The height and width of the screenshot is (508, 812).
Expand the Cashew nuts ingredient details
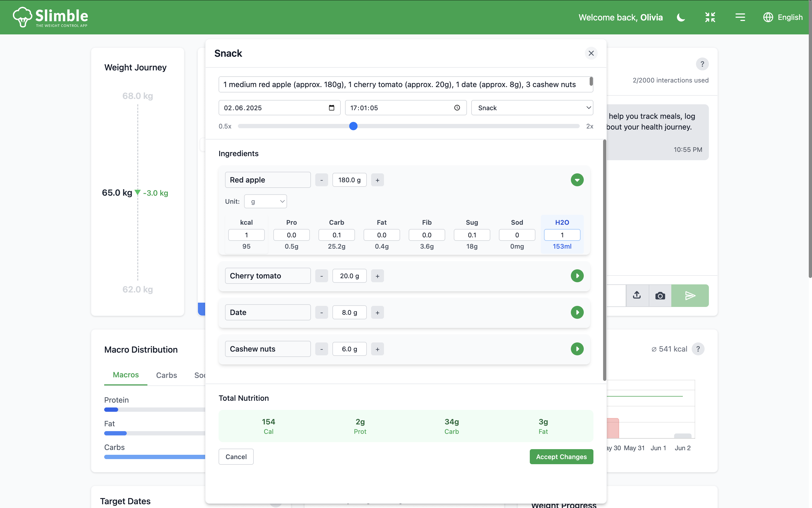(x=577, y=349)
